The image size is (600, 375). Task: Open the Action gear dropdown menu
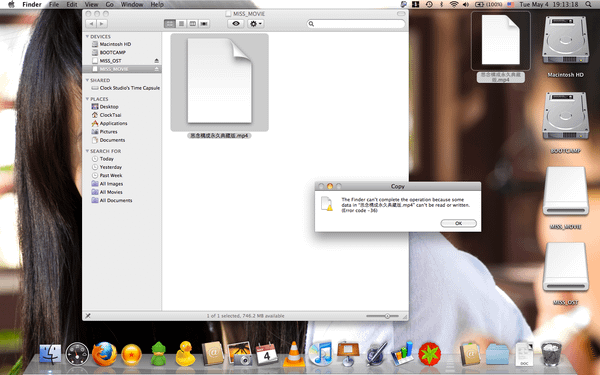tap(256, 24)
